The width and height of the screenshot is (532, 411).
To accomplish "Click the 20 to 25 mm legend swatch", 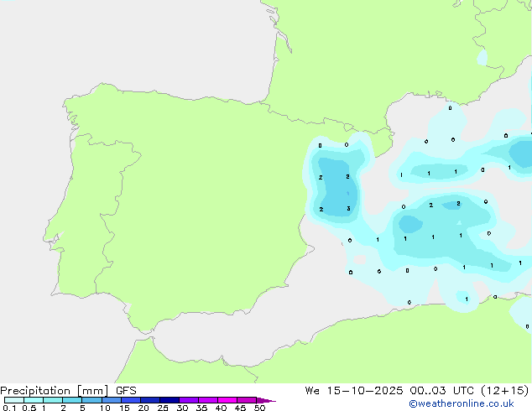I will 150,400.
